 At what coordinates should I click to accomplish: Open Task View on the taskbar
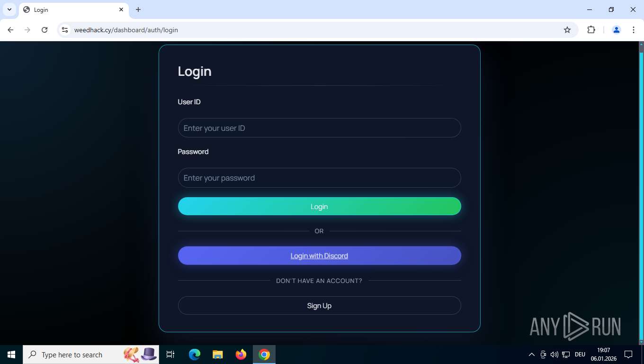tap(170, 355)
